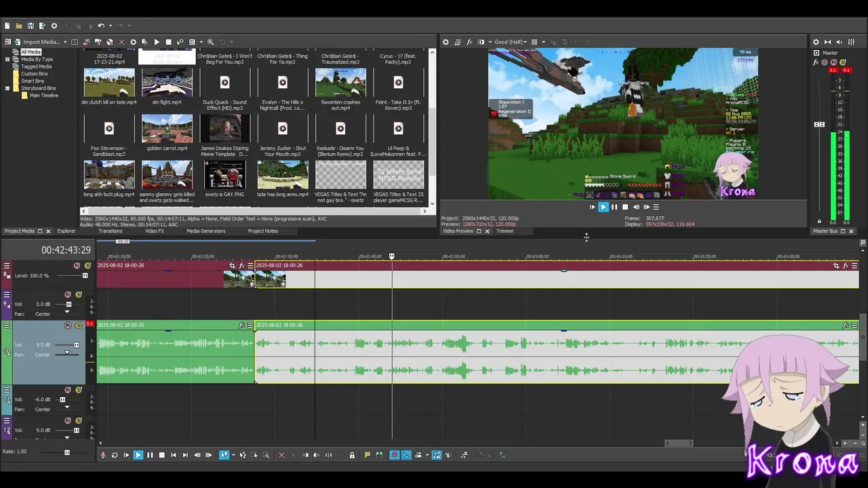The width and height of the screenshot is (868, 488).
Task: Select the swetz is GAY.PNG thumbnail
Action: point(224,175)
